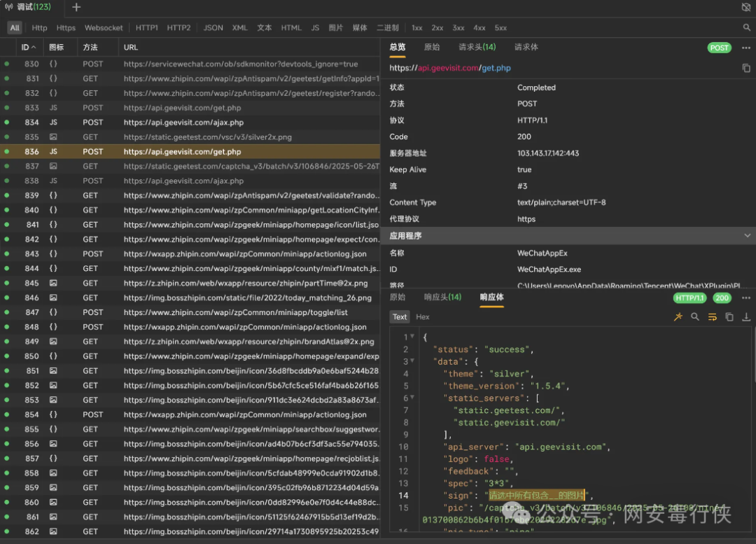Select request 836 get.php row

point(190,151)
